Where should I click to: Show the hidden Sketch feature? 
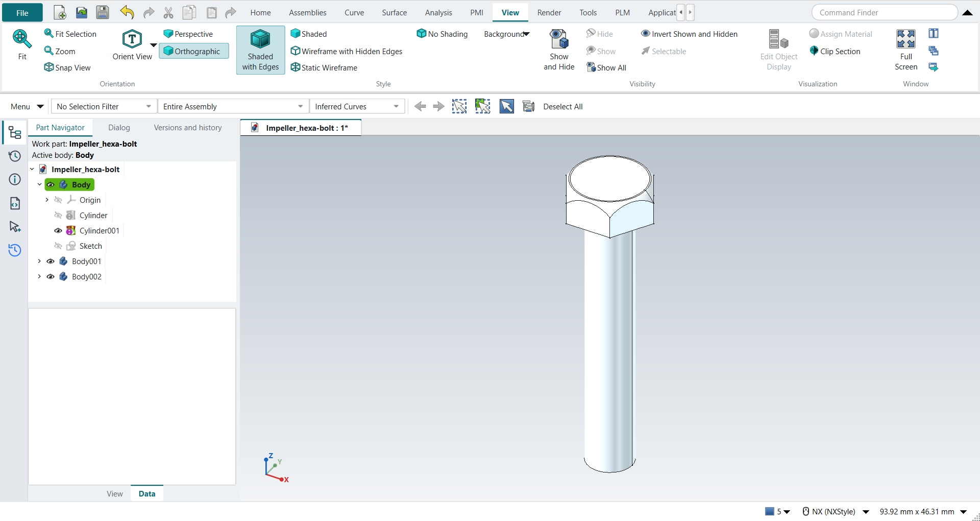58,246
